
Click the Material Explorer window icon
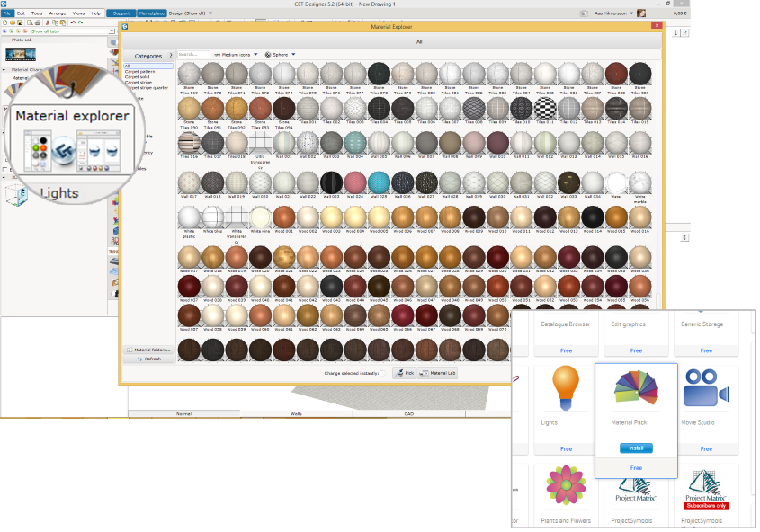point(125,27)
